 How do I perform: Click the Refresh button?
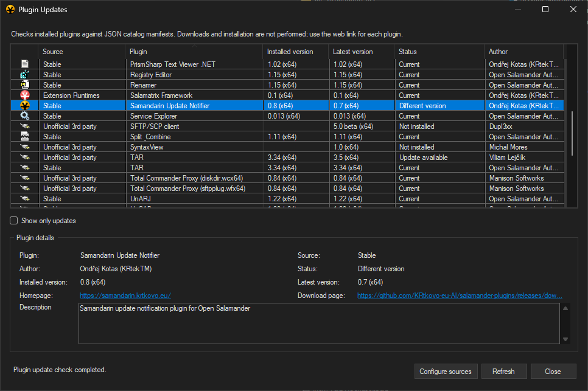pyautogui.click(x=503, y=371)
